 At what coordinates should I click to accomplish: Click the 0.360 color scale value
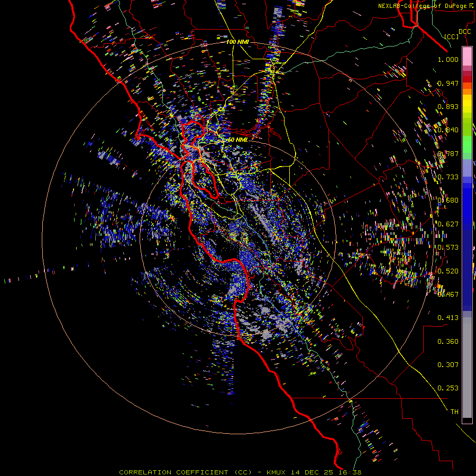[448, 342]
